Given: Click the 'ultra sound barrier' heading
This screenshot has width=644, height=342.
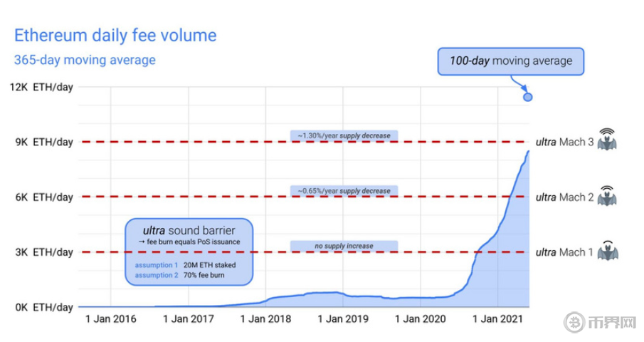Looking at the screenshot, I should 189,230.
